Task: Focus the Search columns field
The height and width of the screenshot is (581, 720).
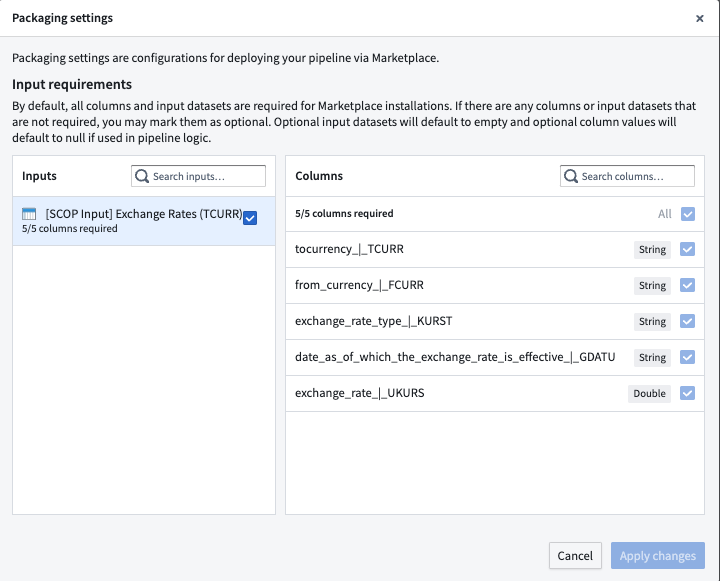Action: click(x=627, y=176)
